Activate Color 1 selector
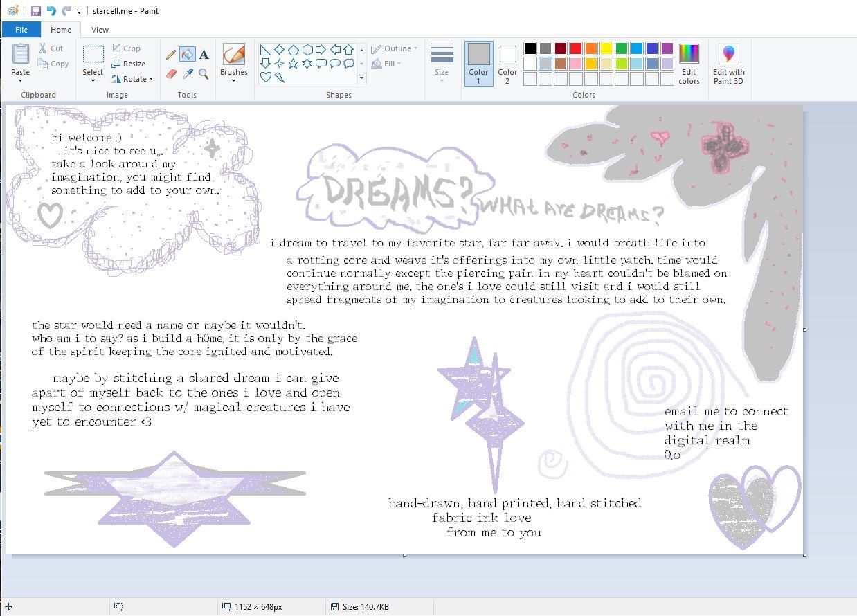857x616 pixels. point(478,64)
